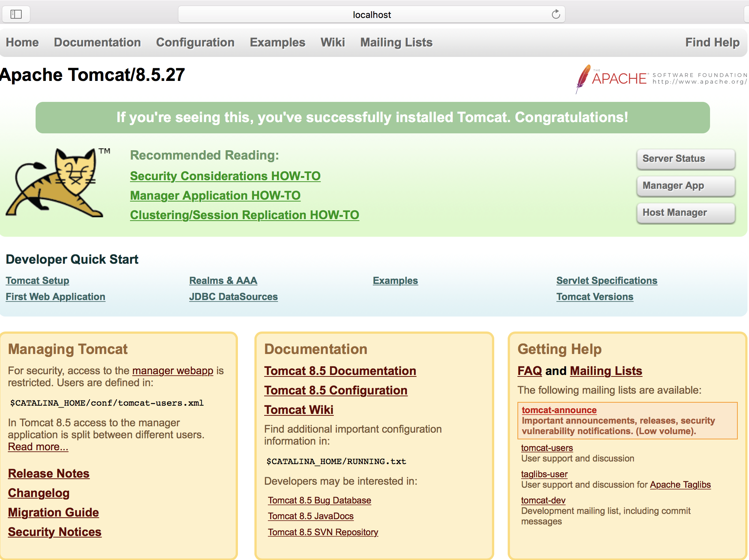Open Mailing Lists link in Getting Help
Screen dimensions: 749x560
point(606,371)
